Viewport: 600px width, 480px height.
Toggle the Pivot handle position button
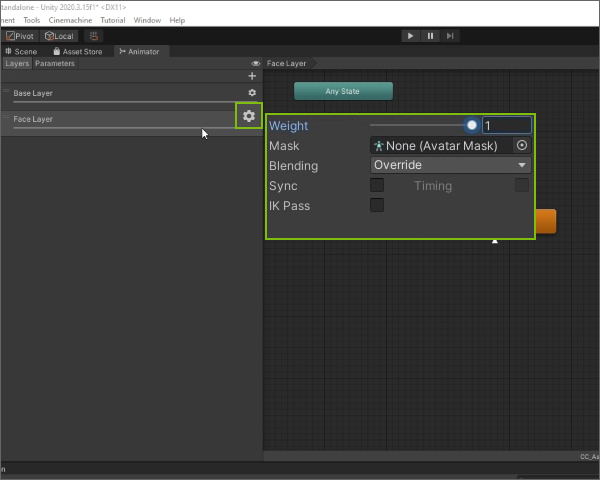click(x=20, y=36)
